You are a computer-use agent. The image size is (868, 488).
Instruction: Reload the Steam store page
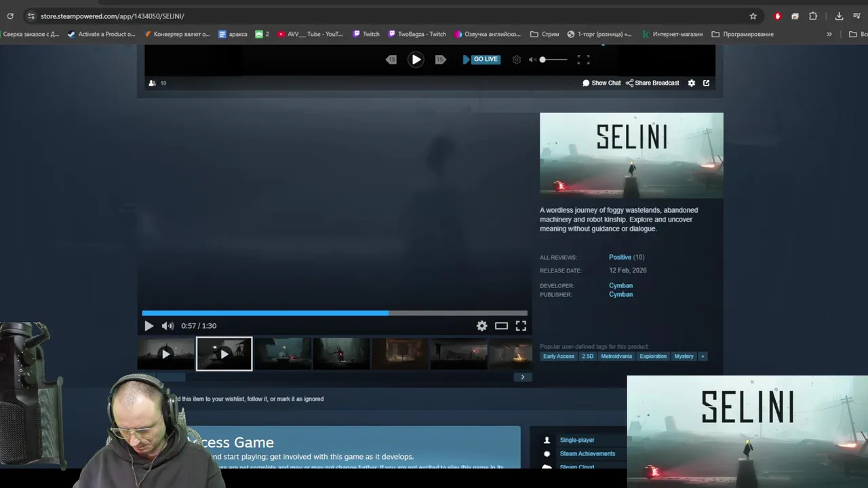tap(10, 16)
